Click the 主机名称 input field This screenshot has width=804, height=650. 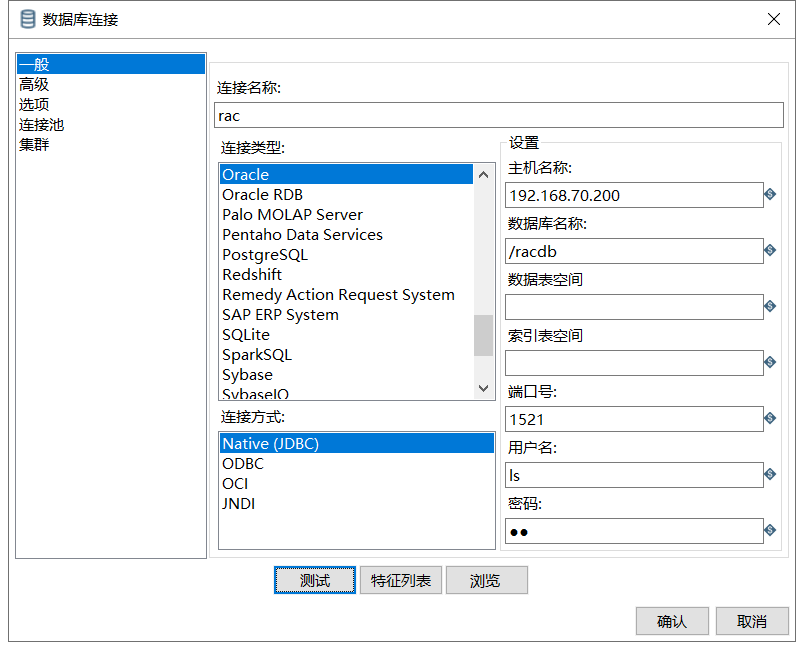[634, 195]
